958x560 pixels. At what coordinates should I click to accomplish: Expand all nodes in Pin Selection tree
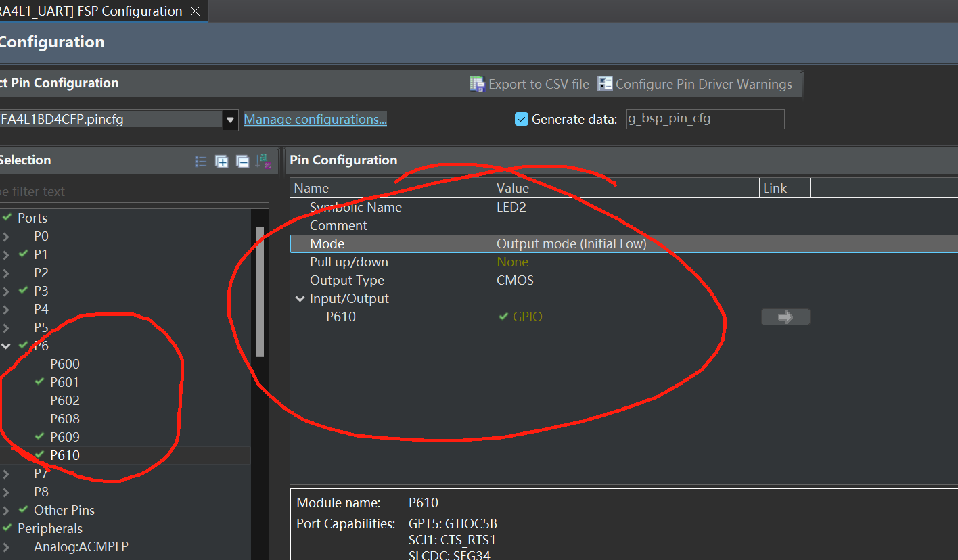coord(221,161)
